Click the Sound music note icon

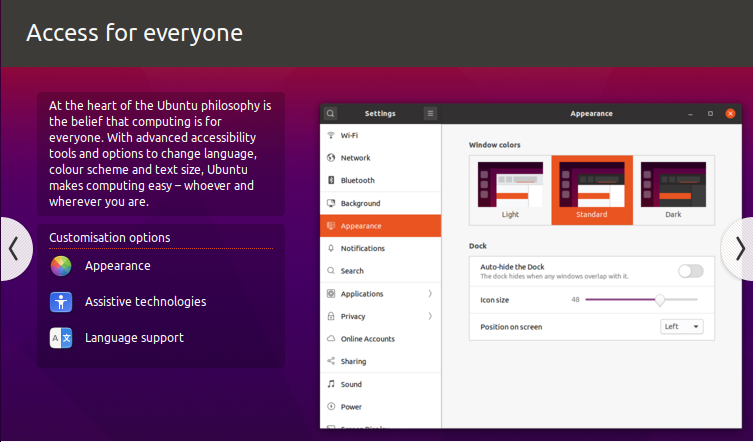click(x=331, y=384)
